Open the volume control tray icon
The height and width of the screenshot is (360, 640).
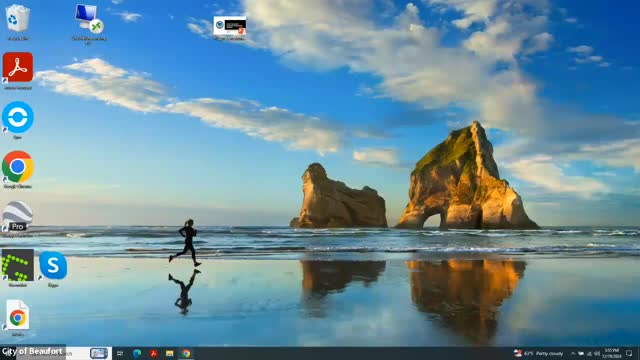point(597,353)
